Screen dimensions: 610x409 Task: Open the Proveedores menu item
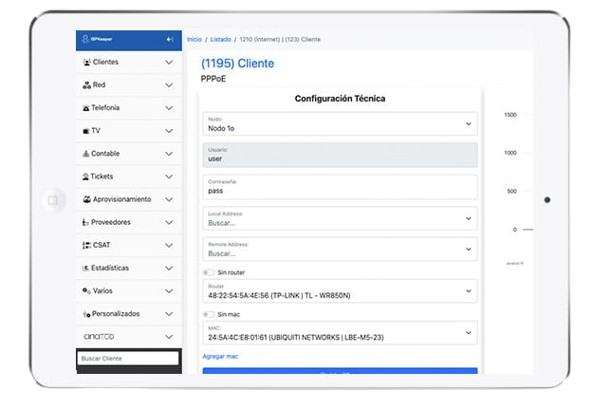pos(129,222)
